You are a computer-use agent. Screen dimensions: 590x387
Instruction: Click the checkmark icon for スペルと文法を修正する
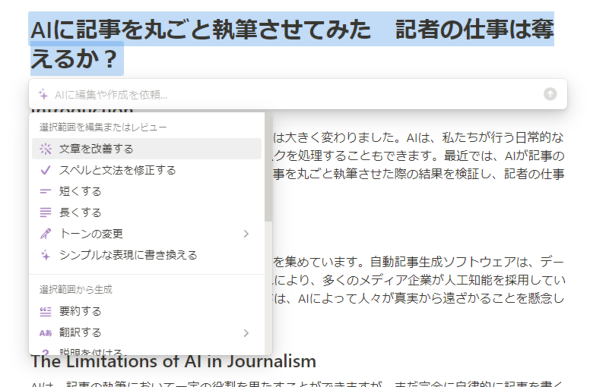coord(46,170)
